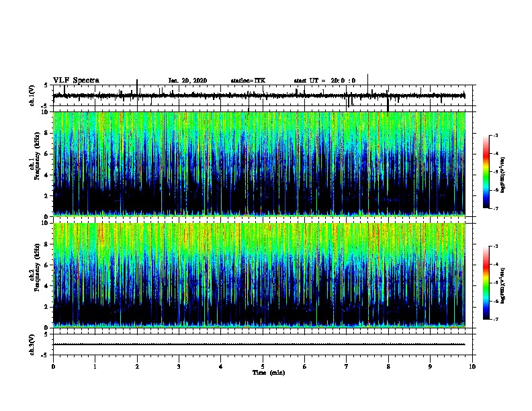Click the date 'Jan. 20, 2020' label

pos(187,81)
